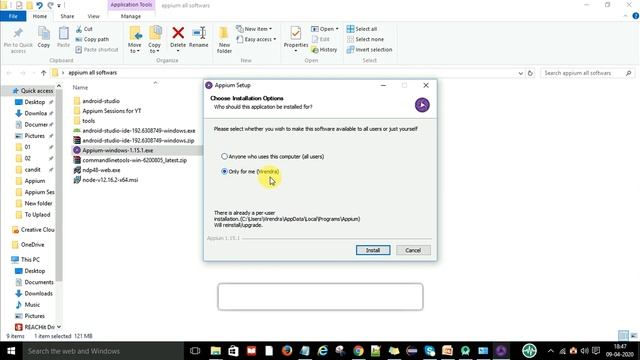
Task: Select node-v12.16.2-x64.msi file
Action: pyautogui.click(x=106, y=180)
